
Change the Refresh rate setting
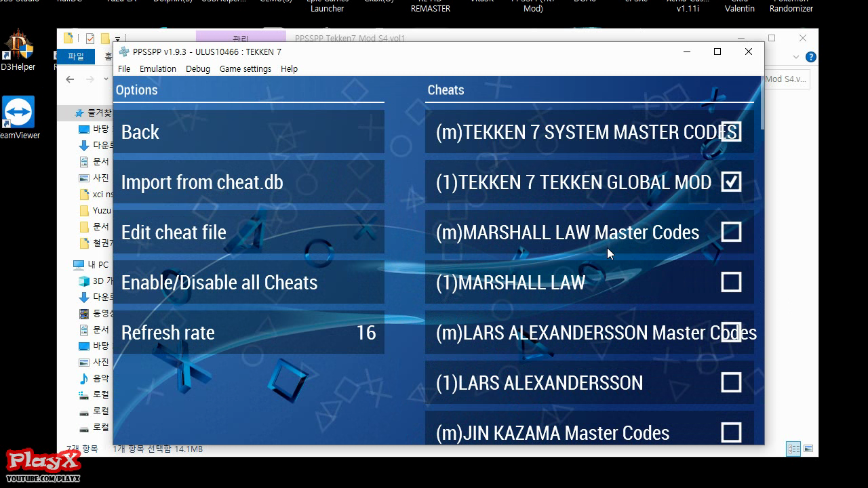point(249,332)
